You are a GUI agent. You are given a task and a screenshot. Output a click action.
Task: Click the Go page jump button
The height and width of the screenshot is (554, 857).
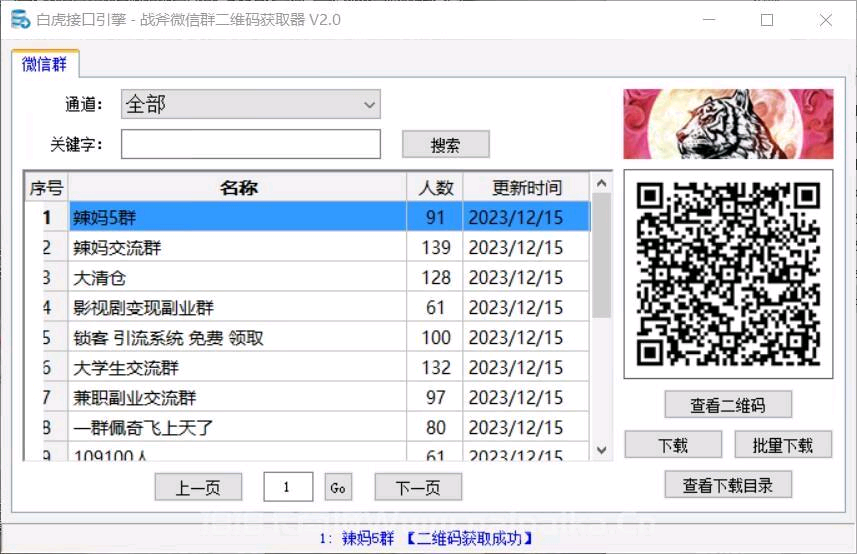pyautogui.click(x=339, y=488)
